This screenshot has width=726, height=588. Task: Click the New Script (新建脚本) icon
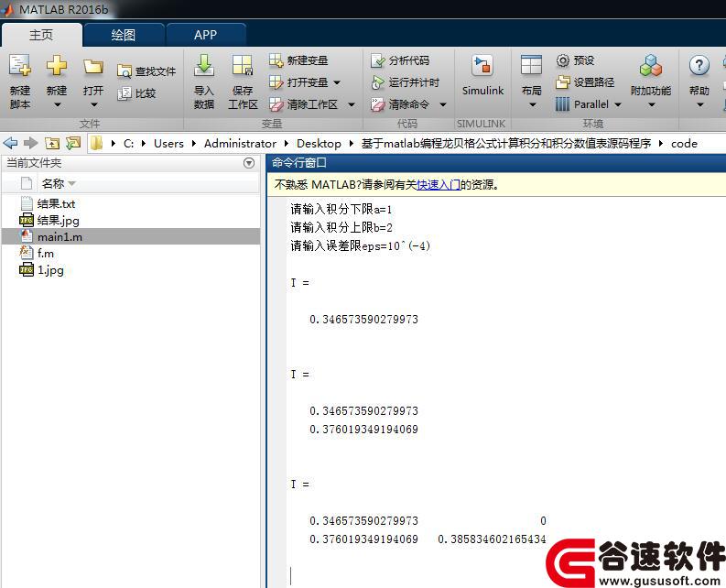pos(20,66)
